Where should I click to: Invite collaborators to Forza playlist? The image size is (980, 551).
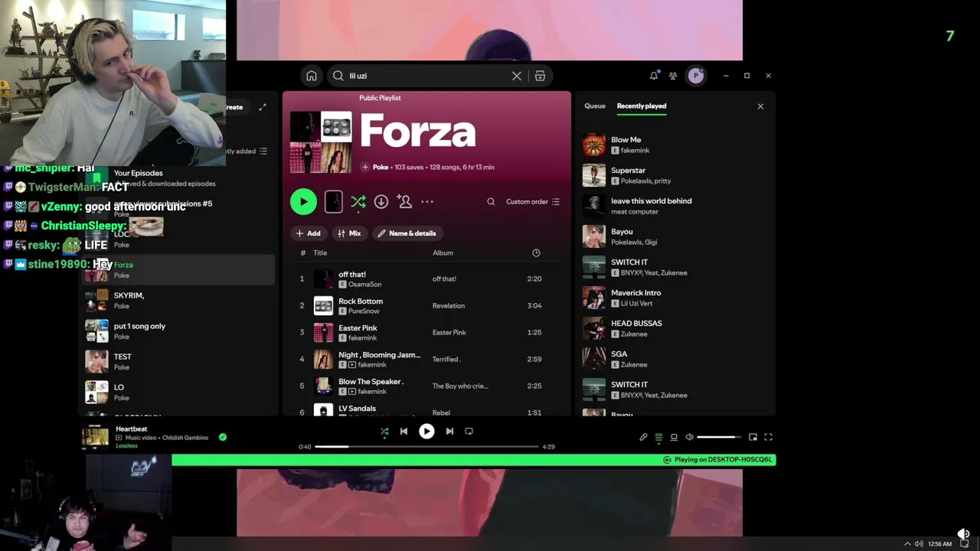point(404,201)
